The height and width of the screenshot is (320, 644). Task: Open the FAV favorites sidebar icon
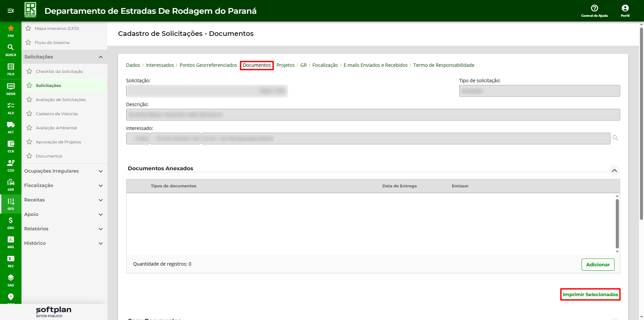pos(11,31)
